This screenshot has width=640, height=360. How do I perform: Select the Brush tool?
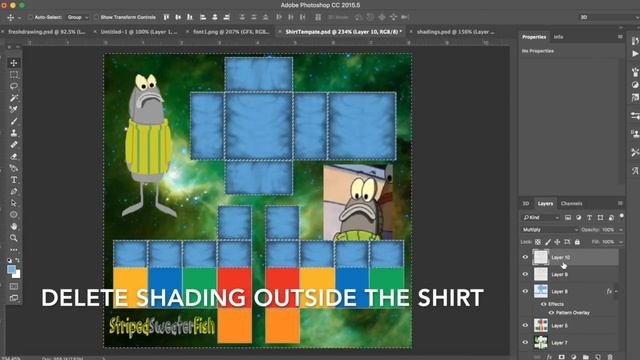click(x=14, y=121)
